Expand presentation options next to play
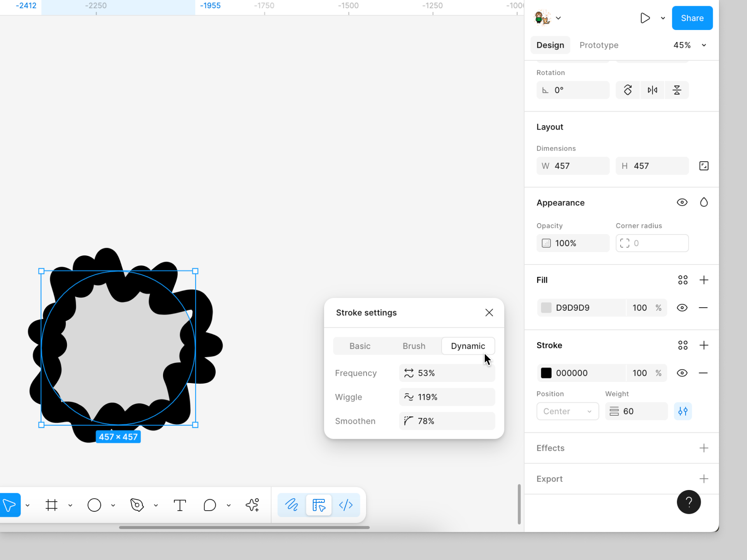This screenshot has height=560, width=747. [x=663, y=18]
